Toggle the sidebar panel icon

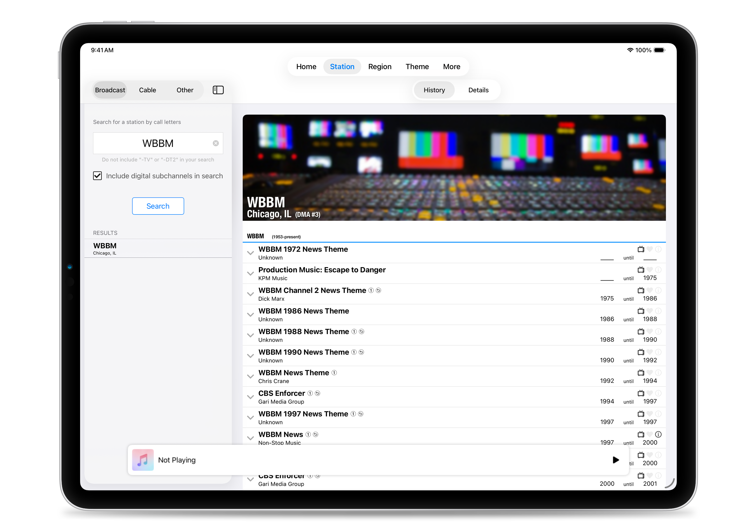(x=218, y=90)
